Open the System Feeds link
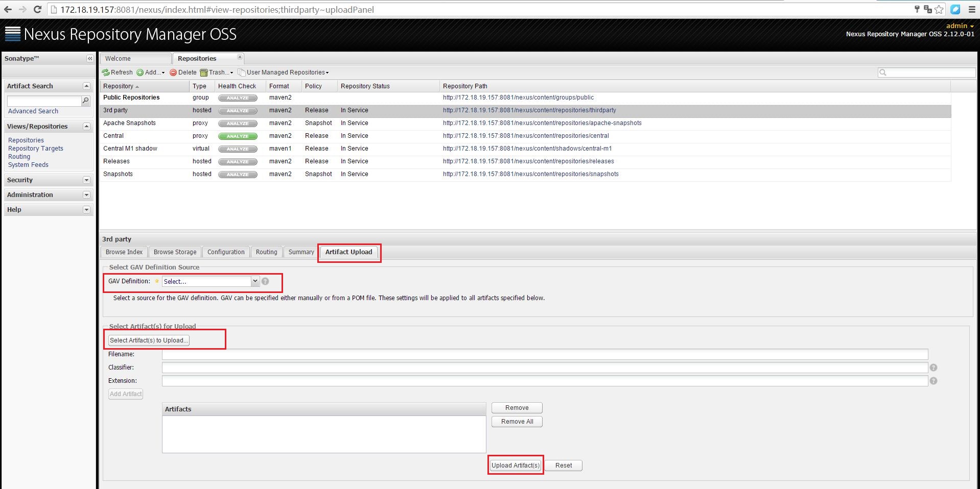Viewport: 980px width, 489px height. (x=28, y=165)
